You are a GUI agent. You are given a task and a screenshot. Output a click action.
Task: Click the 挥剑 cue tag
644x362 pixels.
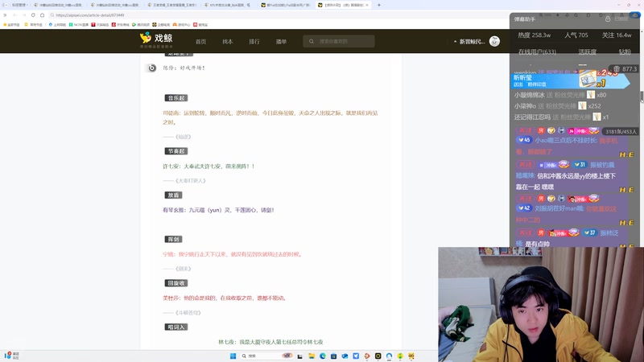[x=173, y=239]
